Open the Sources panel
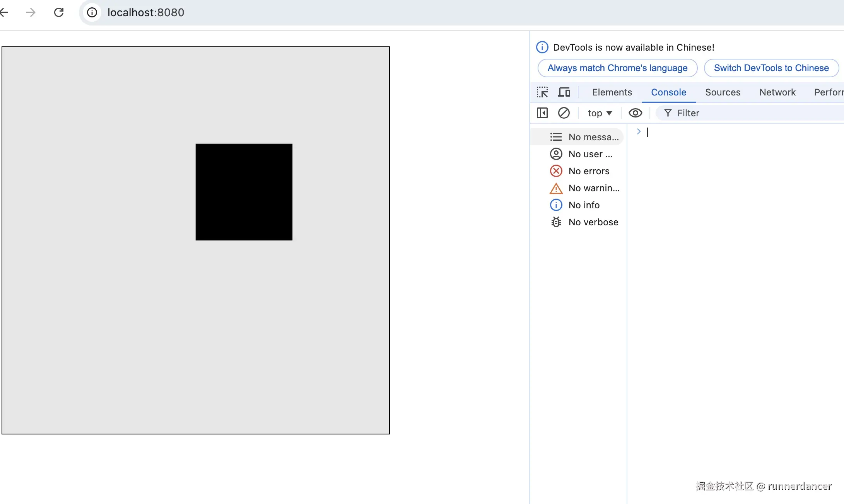844x504 pixels. click(723, 92)
